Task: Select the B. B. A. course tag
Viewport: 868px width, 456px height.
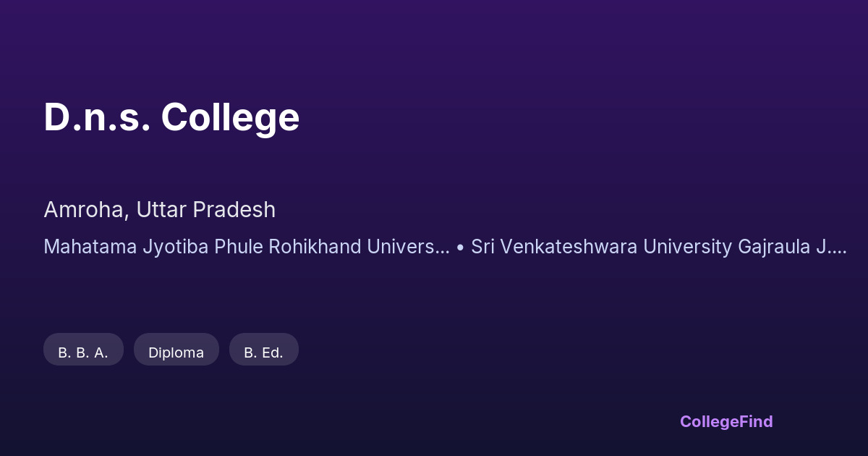Action: pyautogui.click(x=83, y=352)
